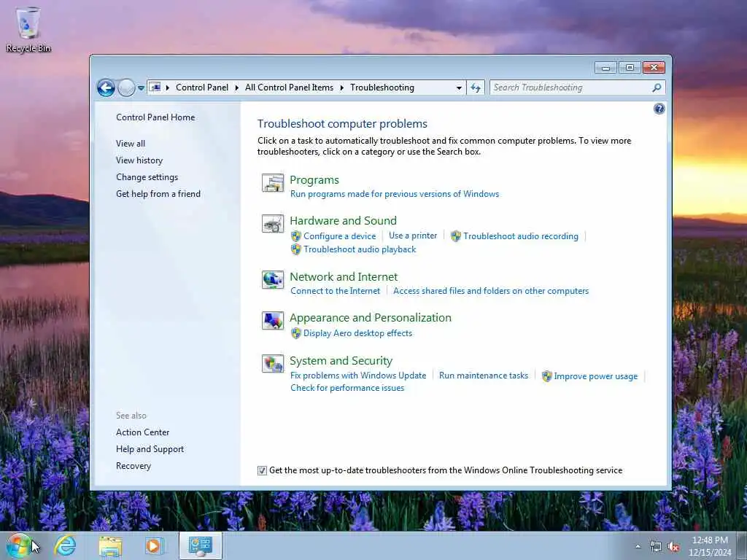The height and width of the screenshot is (560, 747).
Task: Open the System and Security heading
Action: click(341, 361)
